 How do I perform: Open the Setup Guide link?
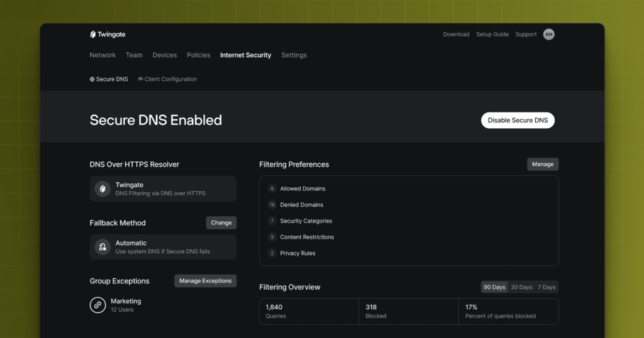tap(492, 35)
